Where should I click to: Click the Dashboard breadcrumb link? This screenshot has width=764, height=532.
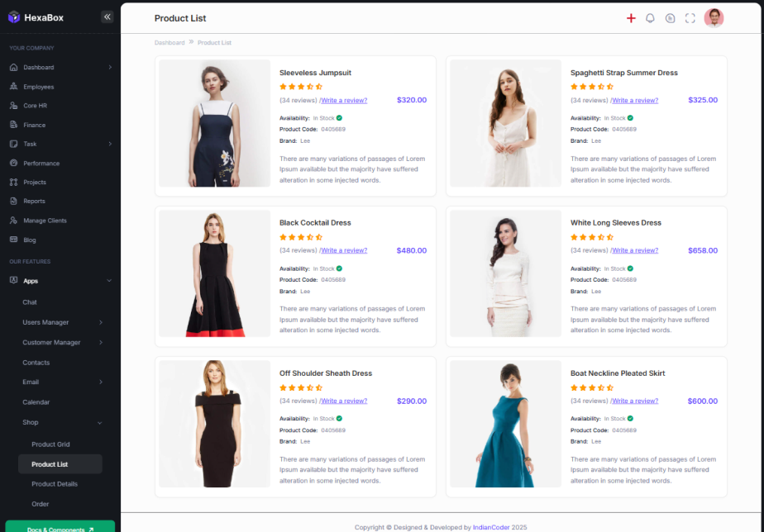tap(170, 42)
